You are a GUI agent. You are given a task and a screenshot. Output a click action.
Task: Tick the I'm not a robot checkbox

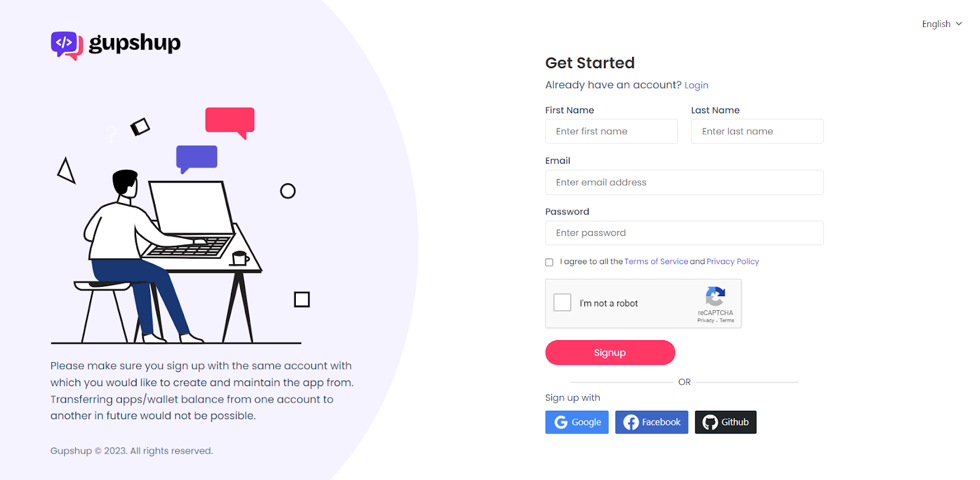click(x=562, y=303)
